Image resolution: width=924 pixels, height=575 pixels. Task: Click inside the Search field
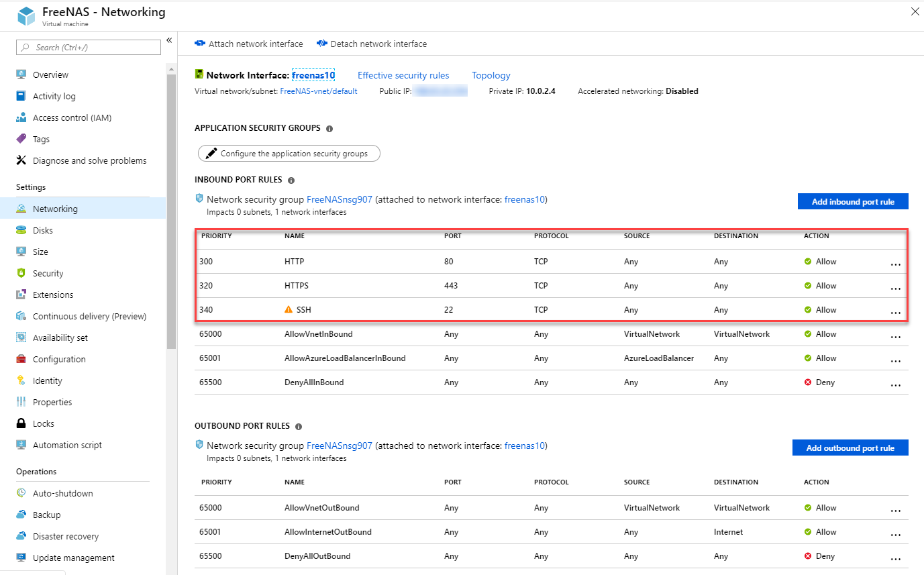coord(87,47)
